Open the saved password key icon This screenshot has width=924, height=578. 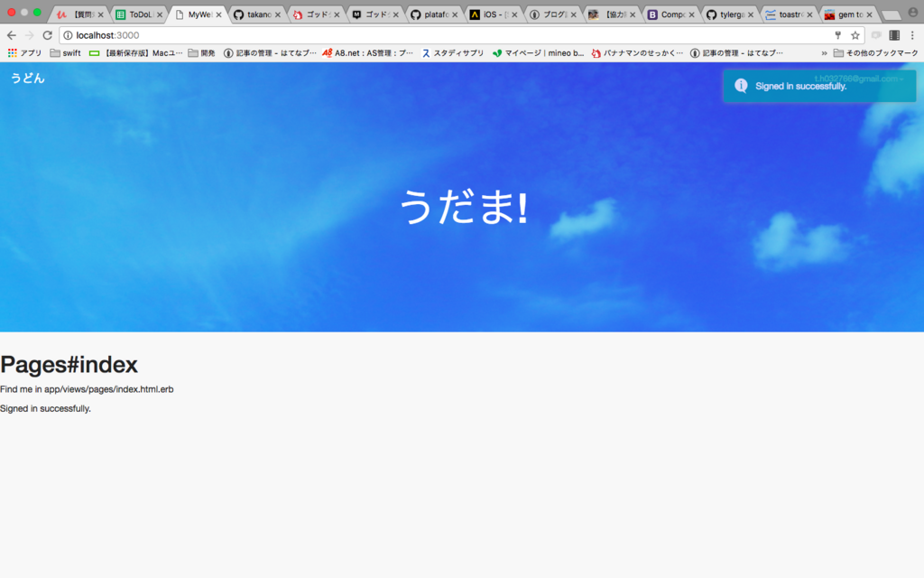(838, 35)
